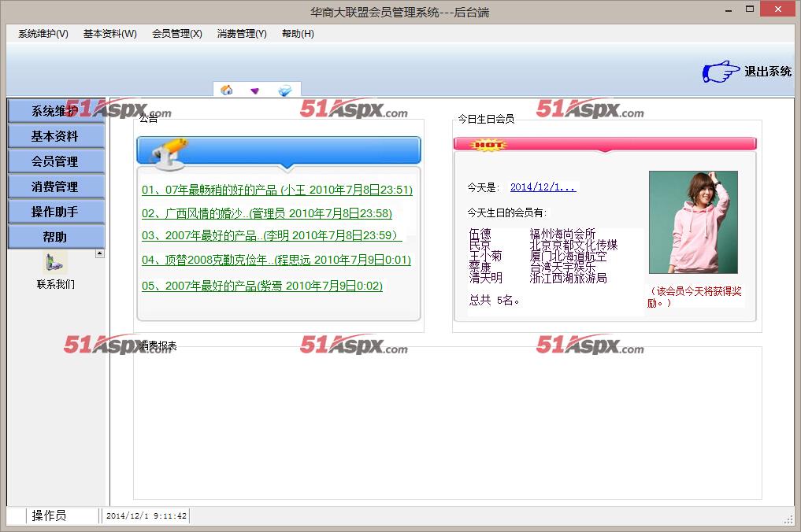Click member name 清天明
Viewport: 801px width, 532px height.
tap(485, 278)
